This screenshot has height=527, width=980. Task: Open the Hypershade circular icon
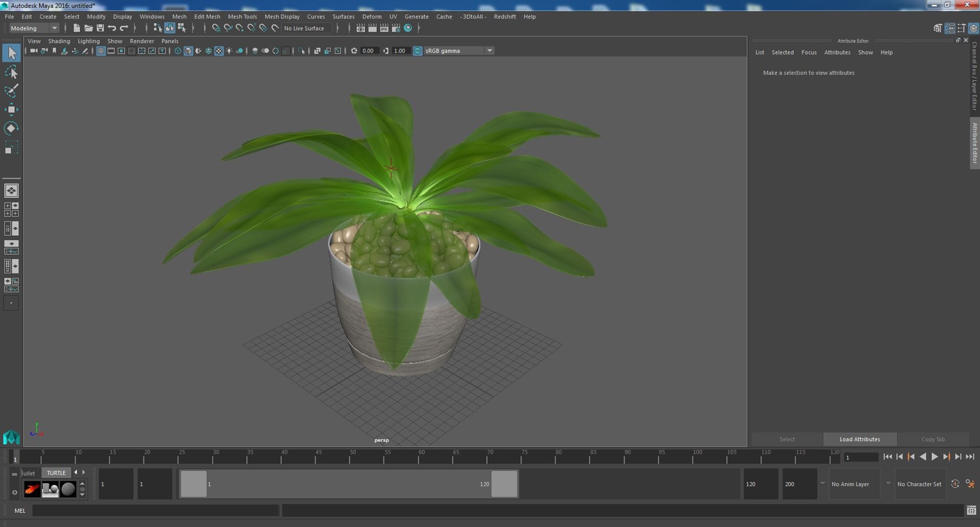pos(408,28)
